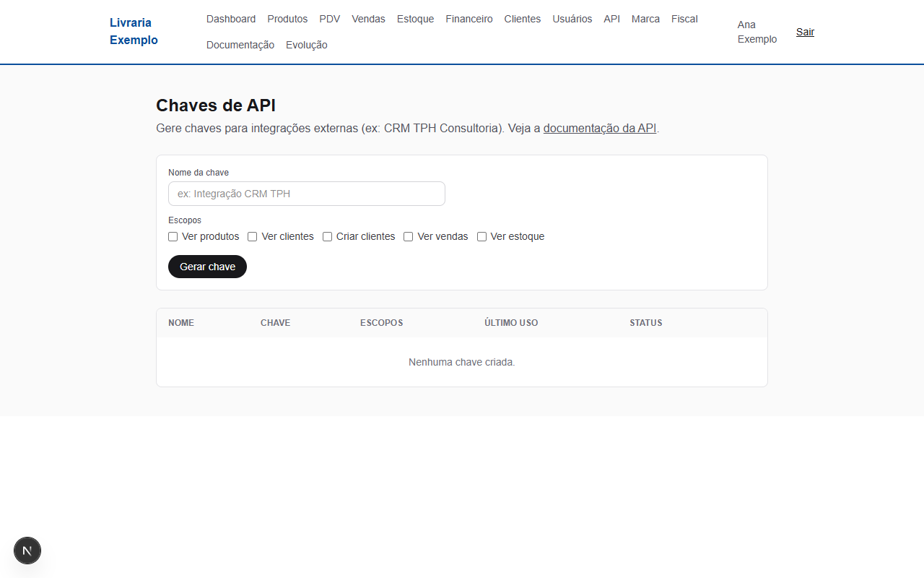Click the ESCOPOS column header
This screenshot has width=924, height=578.
pyautogui.click(x=381, y=323)
